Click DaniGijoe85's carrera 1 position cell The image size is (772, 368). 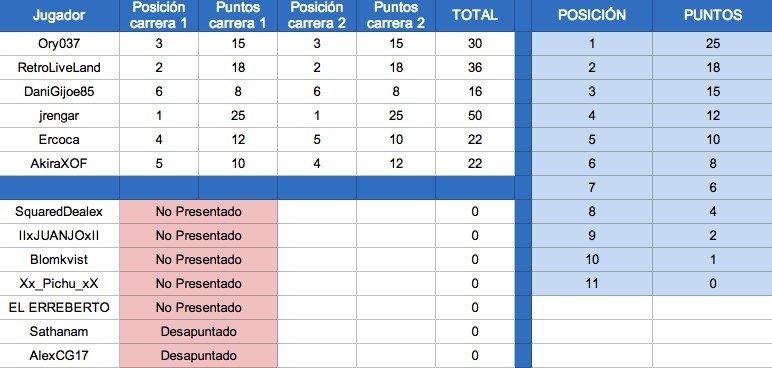tap(159, 92)
